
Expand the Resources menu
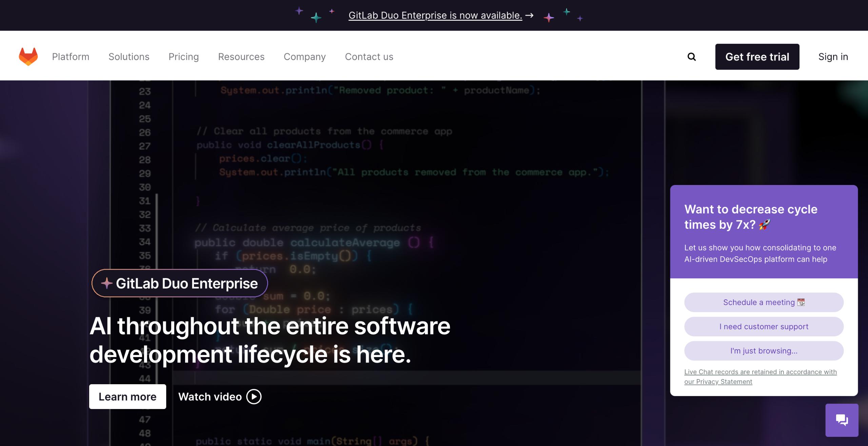(241, 57)
